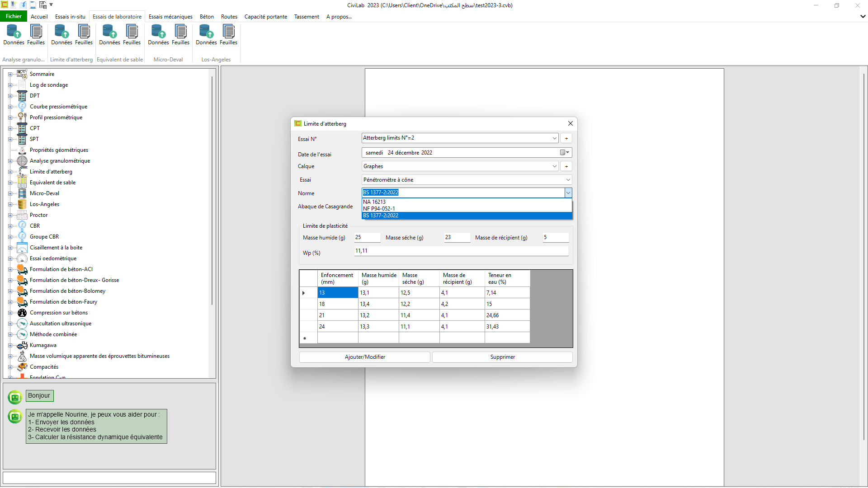Screen dimensions: 868x488
Task: Open calendar picker for Date de l'essai
Action: pyautogui.click(x=565, y=153)
